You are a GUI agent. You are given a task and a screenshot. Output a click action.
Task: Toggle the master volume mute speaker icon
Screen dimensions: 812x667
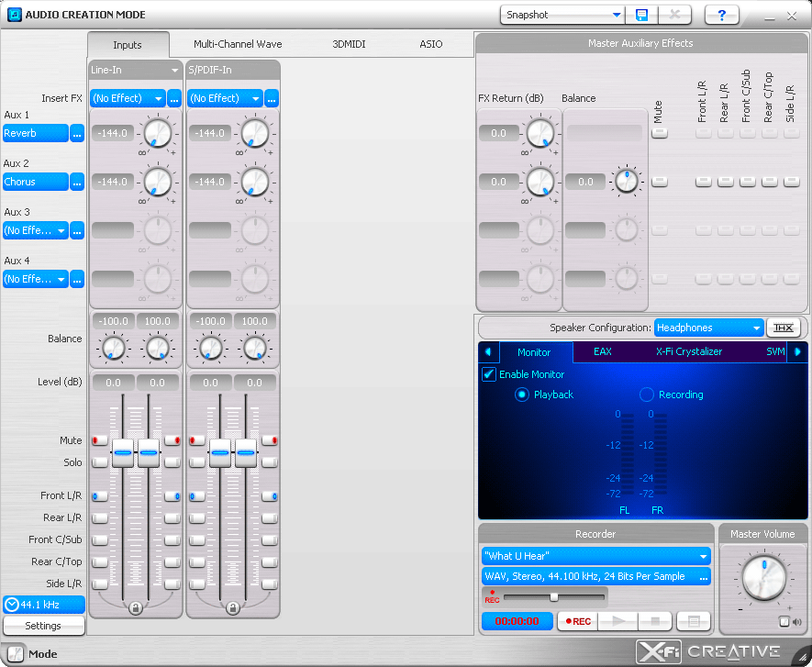coord(784,622)
